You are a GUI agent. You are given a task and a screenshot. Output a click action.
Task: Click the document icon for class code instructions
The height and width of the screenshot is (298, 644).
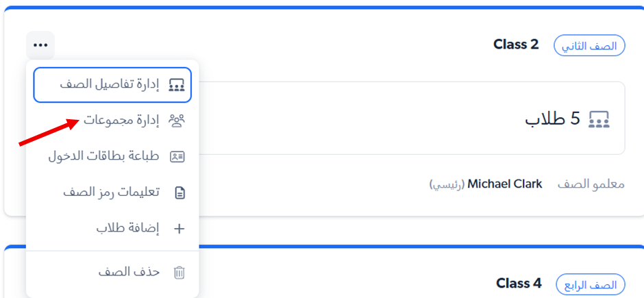(x=179, y=193)
